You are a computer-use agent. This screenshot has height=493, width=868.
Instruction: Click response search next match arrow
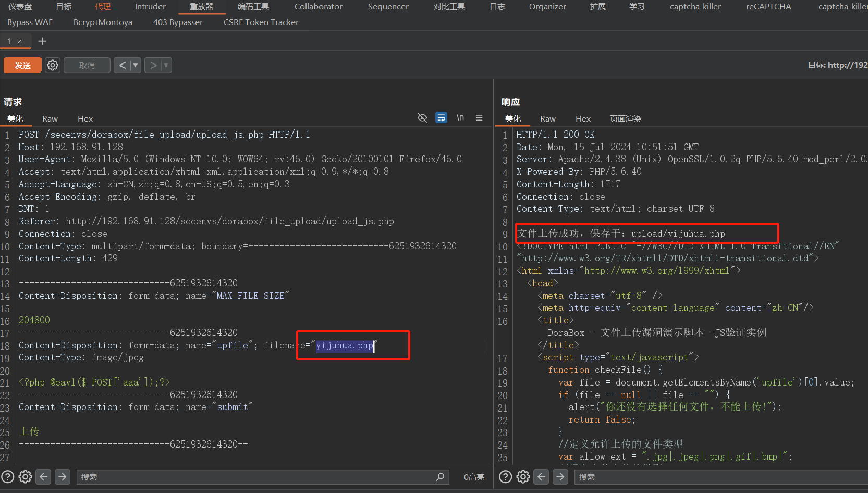[560, 477]
